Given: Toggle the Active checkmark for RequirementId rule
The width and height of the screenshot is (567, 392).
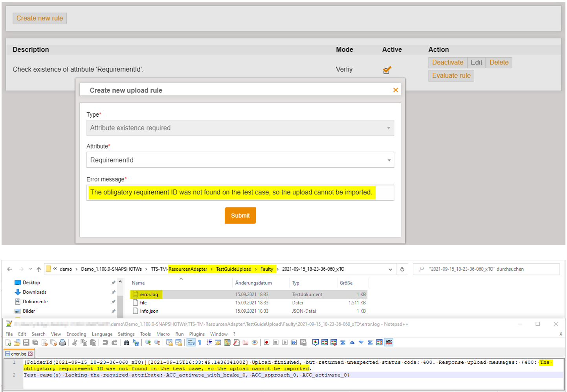Looking at the screenshot, I should coord(387,70).
